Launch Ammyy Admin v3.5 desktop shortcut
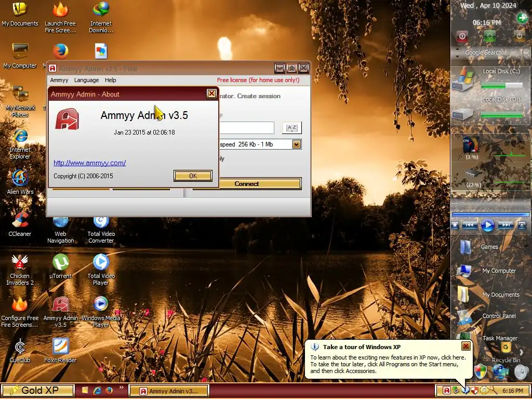532x399 pixels. coord(60,312)
